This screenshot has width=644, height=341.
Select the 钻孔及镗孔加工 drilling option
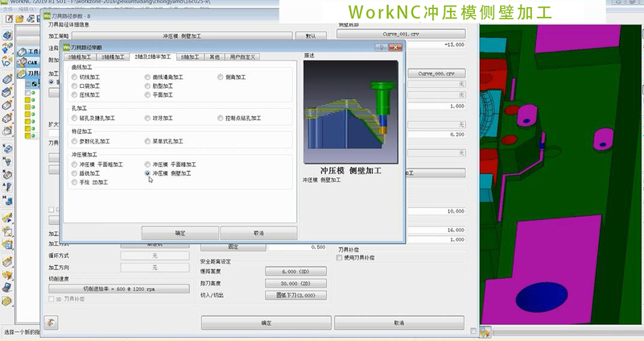point(74,118)
